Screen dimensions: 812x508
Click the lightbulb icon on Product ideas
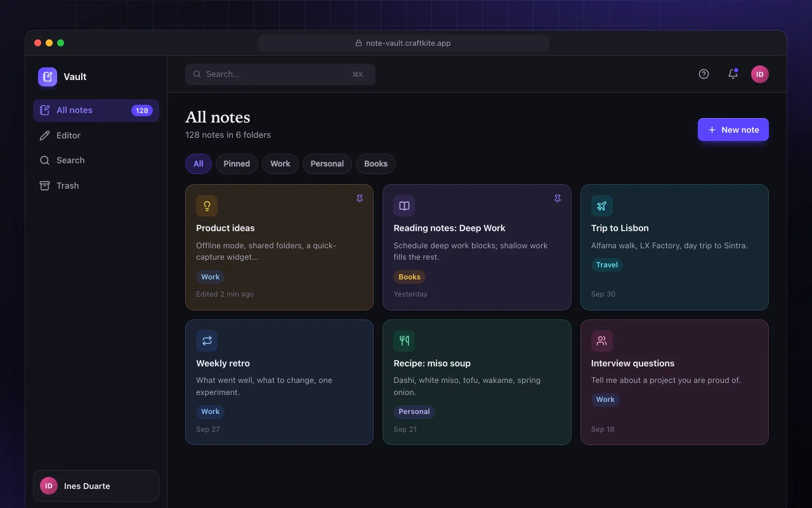pos(207,206)
